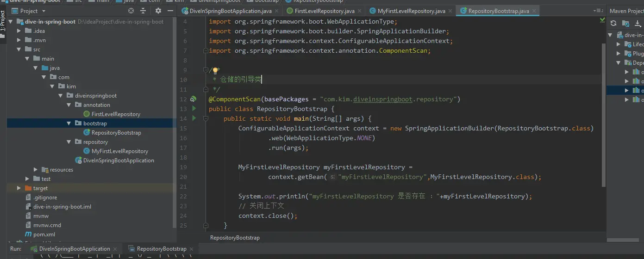Click RepositoryBootstrap breadcrumb below editor
Image resolution: width=644 pixels, height=259 pixels.
(x=235, y=238)
